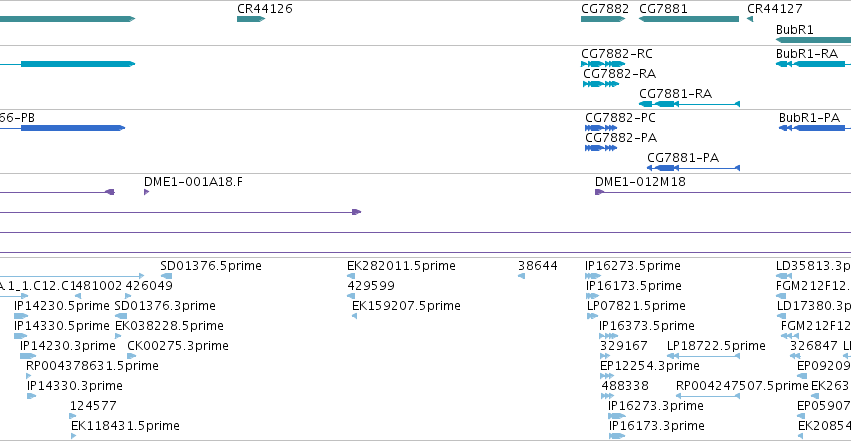This screenshot has width=851, height=441.
Task: Click the CG7881-PA coding glyph
Action: click(x=693, y=168)
